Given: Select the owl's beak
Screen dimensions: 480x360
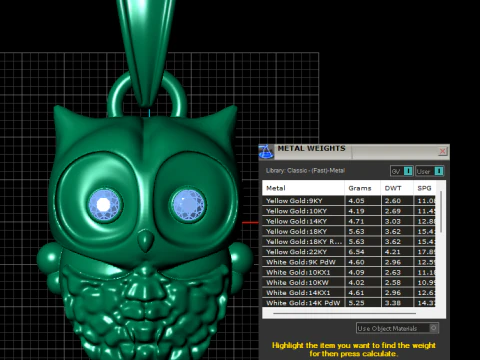Looking at the screenshot, I should pyautogui.click(x=145, y=241).
